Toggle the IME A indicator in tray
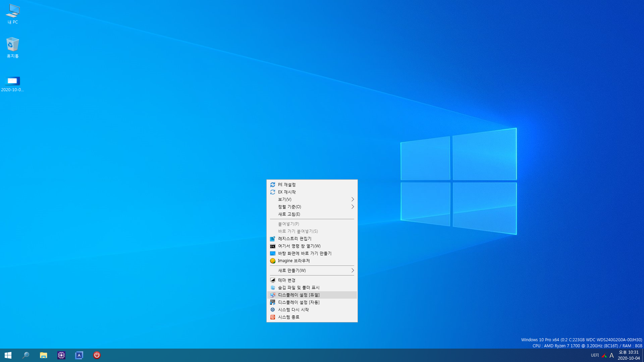Screen dimensions: 644x362 click(611, 355)
